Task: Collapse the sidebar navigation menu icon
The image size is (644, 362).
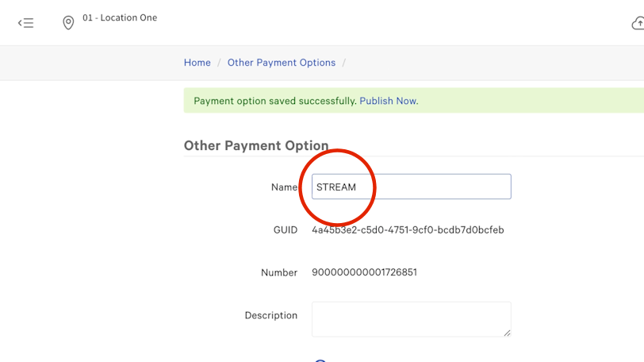Action: tap(26, 23)
